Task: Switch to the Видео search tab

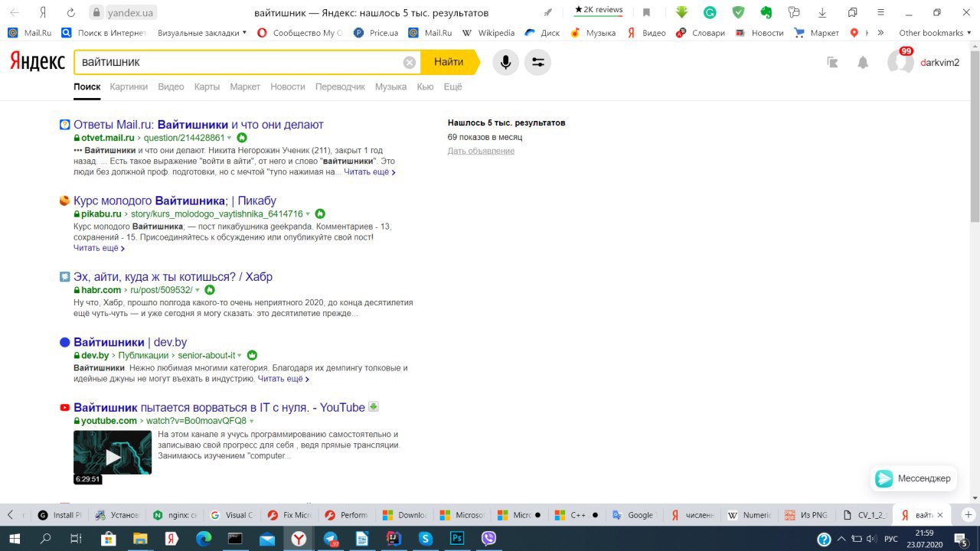Action: coord(171,86)
